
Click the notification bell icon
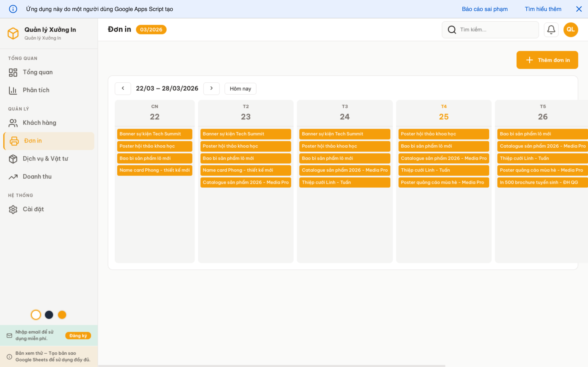(551, 29)
